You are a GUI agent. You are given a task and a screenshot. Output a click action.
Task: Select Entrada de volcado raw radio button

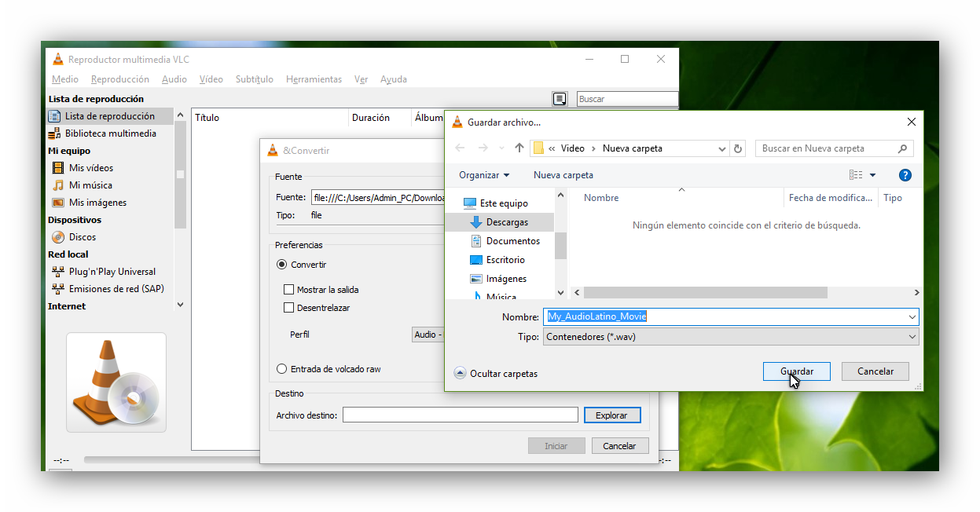282,369
